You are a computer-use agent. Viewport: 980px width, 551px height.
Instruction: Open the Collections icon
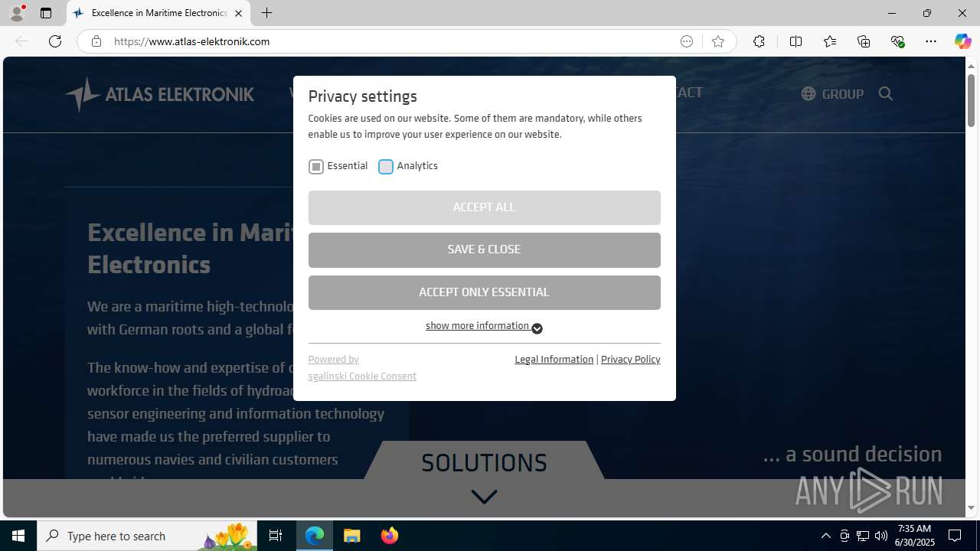[x=864, y=41]
